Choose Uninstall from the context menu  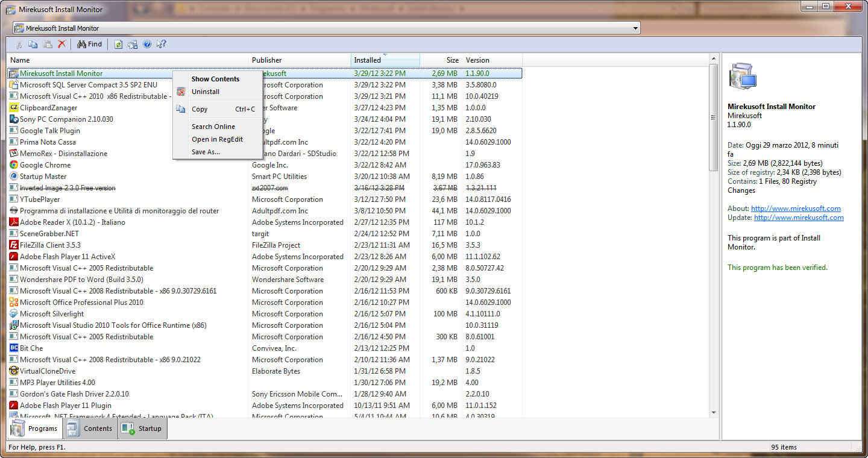coord(205,92)
